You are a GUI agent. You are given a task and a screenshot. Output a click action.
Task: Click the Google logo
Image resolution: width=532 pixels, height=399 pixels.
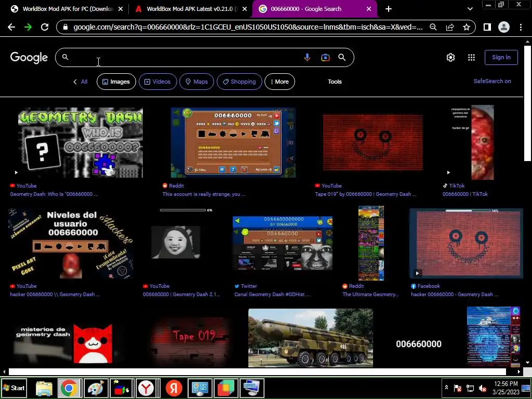click(29, 57)
